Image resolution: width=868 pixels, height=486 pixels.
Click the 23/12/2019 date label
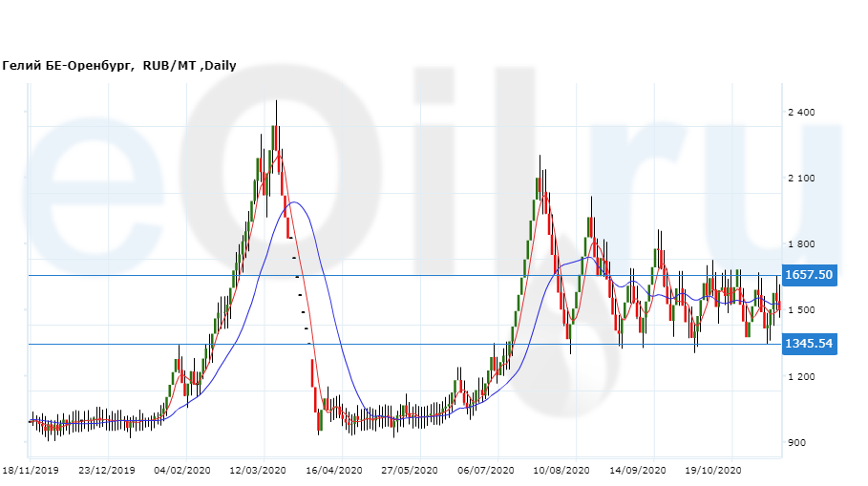(106, 471)
